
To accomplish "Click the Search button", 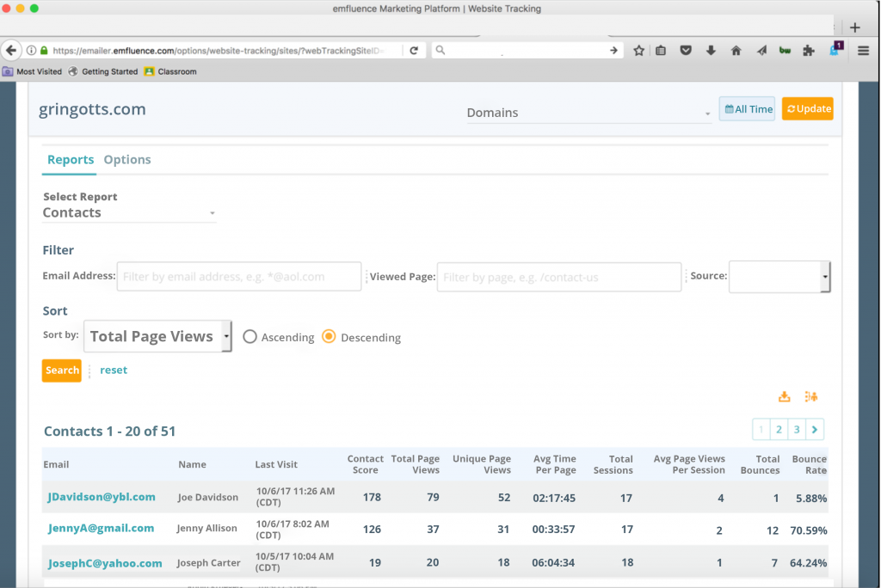I will [61, 371].
